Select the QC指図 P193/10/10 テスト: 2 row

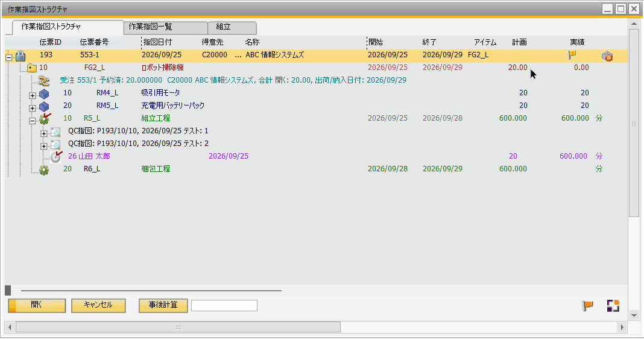pyautogui.click(x=316, y=144)
